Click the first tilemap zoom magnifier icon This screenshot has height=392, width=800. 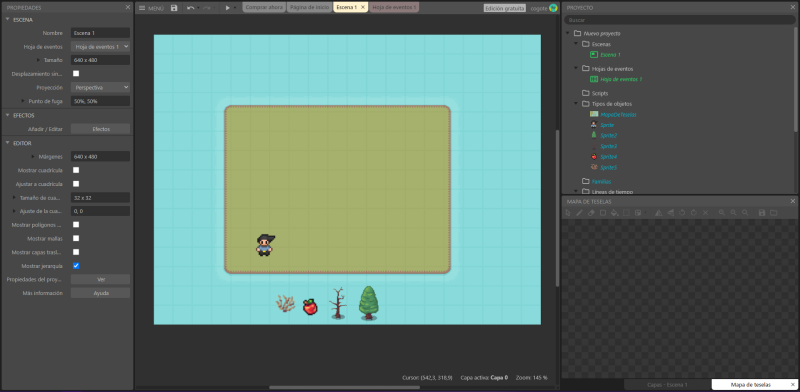(x=722, y=212)
